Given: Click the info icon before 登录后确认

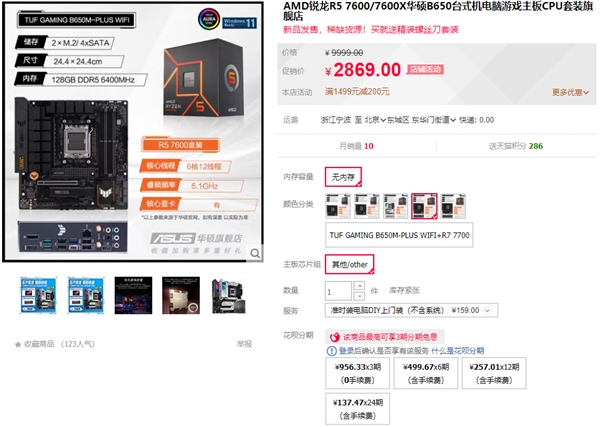Looking at the screenshot, I should [331, 351].
